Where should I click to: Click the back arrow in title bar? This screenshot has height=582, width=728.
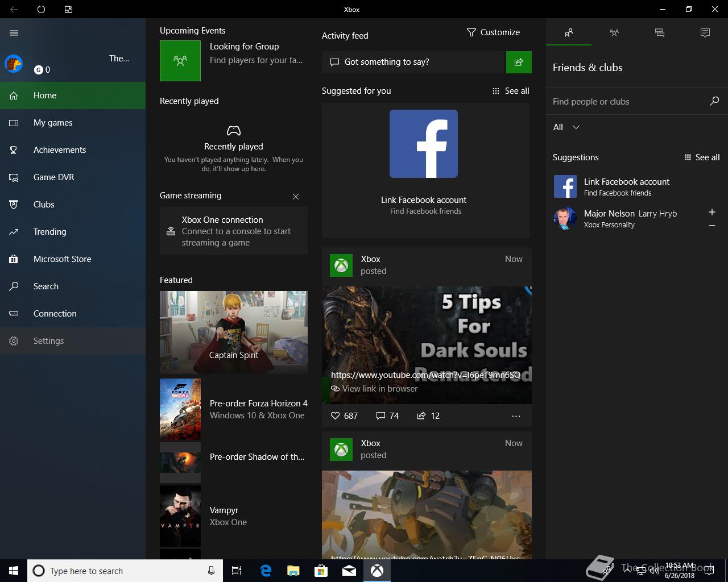click(14, 9)
